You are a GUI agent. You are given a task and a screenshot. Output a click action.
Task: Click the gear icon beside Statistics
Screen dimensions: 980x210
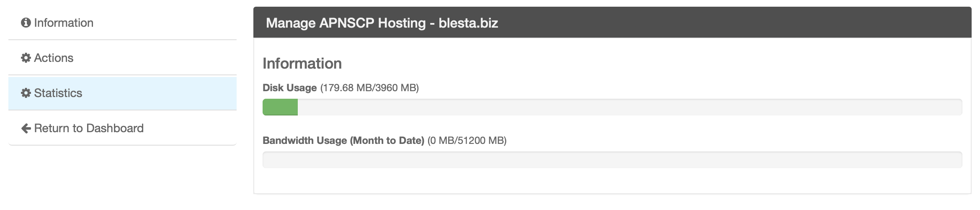[x=26, y=93]
